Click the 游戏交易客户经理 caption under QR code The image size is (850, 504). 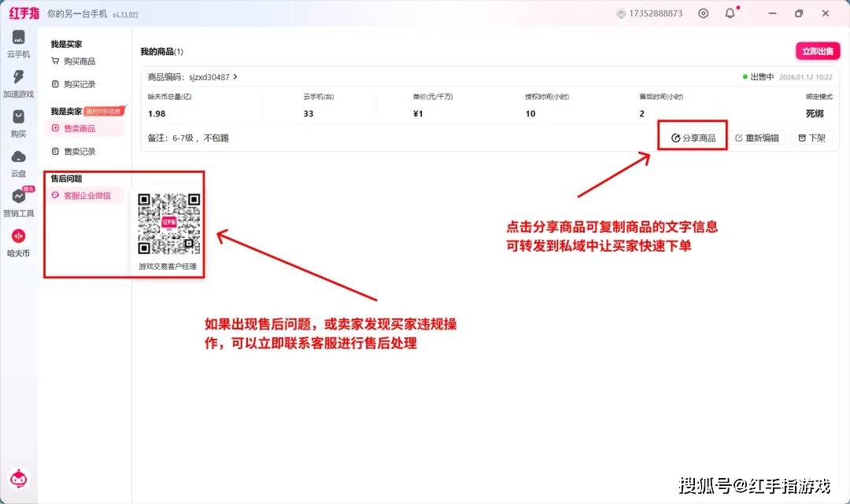(168, 267)
